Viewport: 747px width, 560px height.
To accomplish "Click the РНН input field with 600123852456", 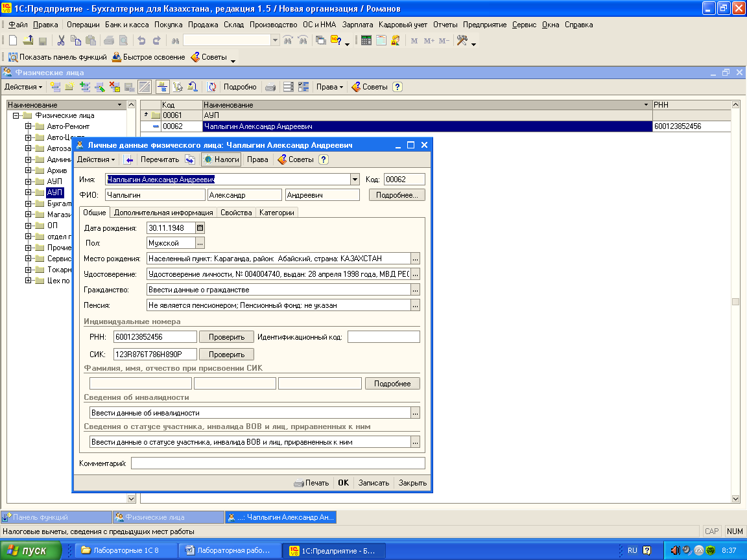I will pyautogui.click(x=155, y=337).
